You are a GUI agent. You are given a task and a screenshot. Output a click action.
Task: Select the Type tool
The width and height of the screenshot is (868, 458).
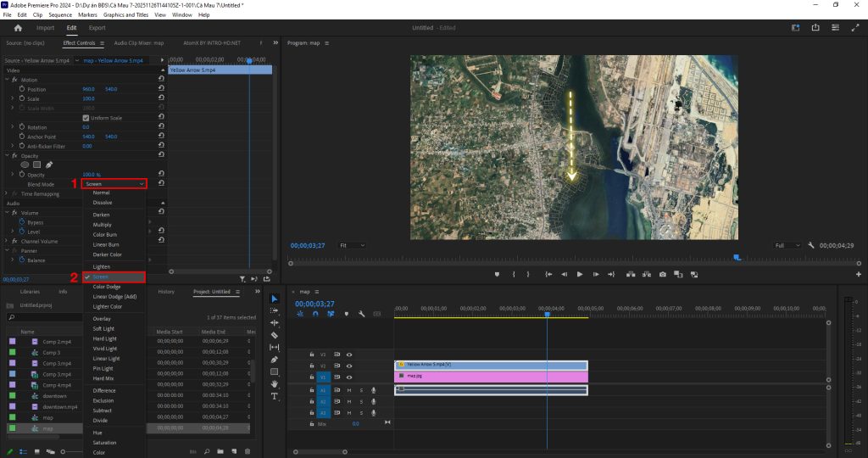275,396
